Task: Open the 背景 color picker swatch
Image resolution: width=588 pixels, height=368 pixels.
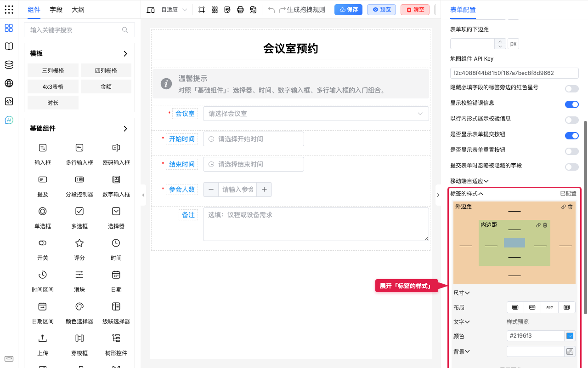Action: (570, 351)
